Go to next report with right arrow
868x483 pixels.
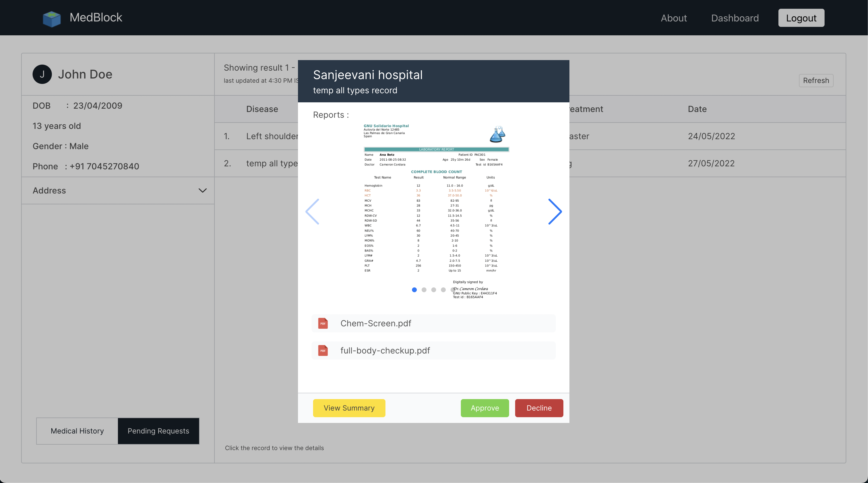[555, 212]
